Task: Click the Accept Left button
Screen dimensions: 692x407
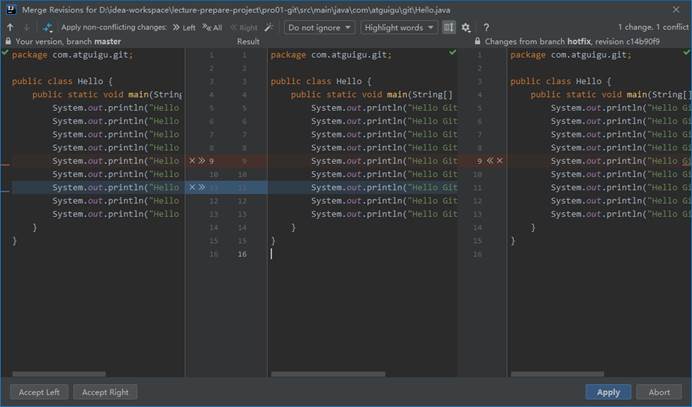Action: tap(39, 392)
